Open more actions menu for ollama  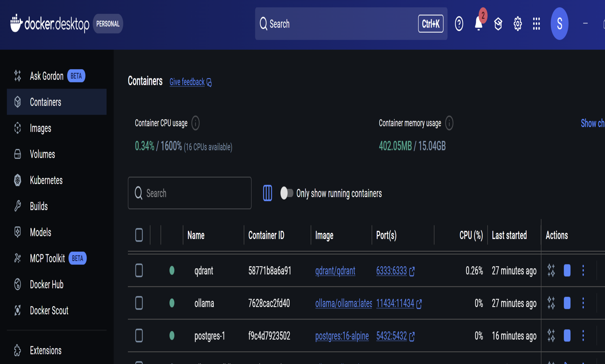(x=583, y=303)
